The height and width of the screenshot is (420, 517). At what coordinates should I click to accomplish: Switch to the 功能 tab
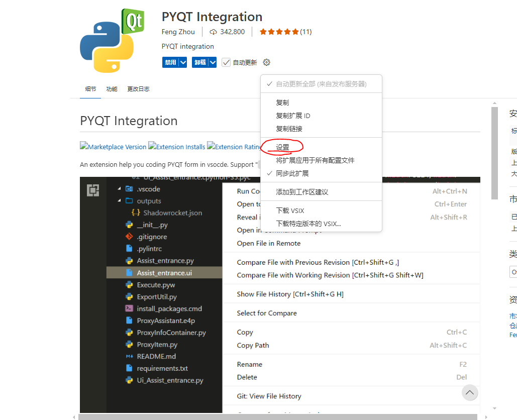[x=112, y=89]
